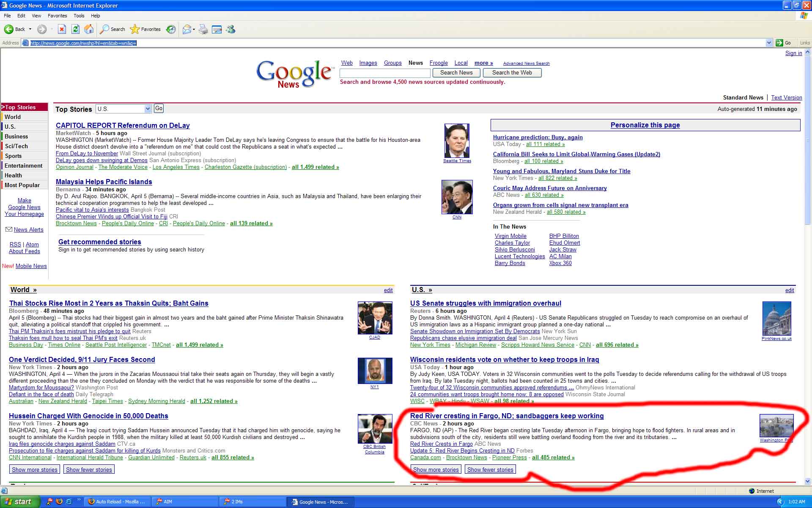Click the Mail envelope toolbar icon
Viewport: 812px width, 508px height.
click(x=187, y=29)
